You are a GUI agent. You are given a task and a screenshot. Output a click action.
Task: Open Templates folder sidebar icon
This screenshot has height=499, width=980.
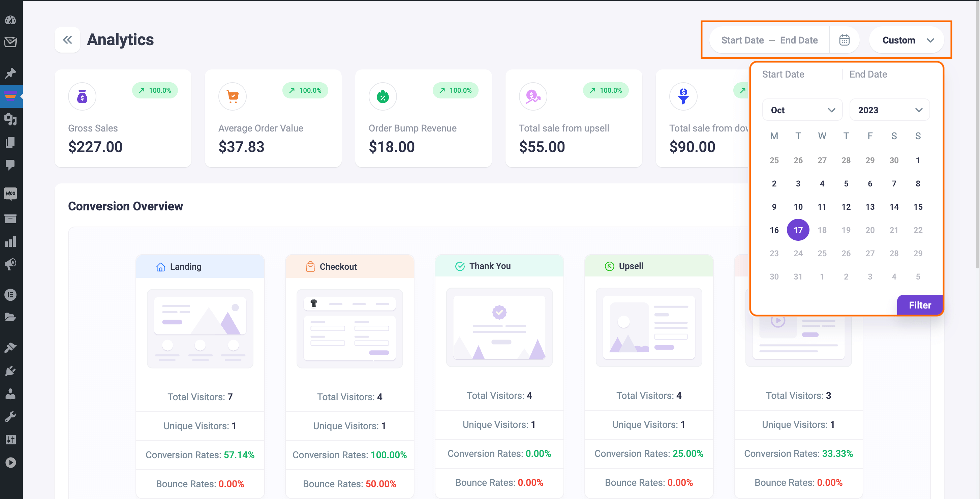coord(11,317)
